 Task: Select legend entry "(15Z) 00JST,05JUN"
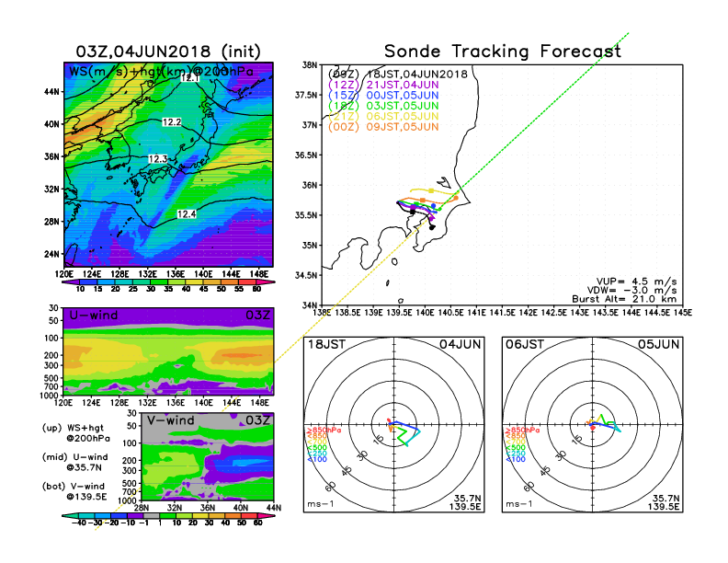383,96
